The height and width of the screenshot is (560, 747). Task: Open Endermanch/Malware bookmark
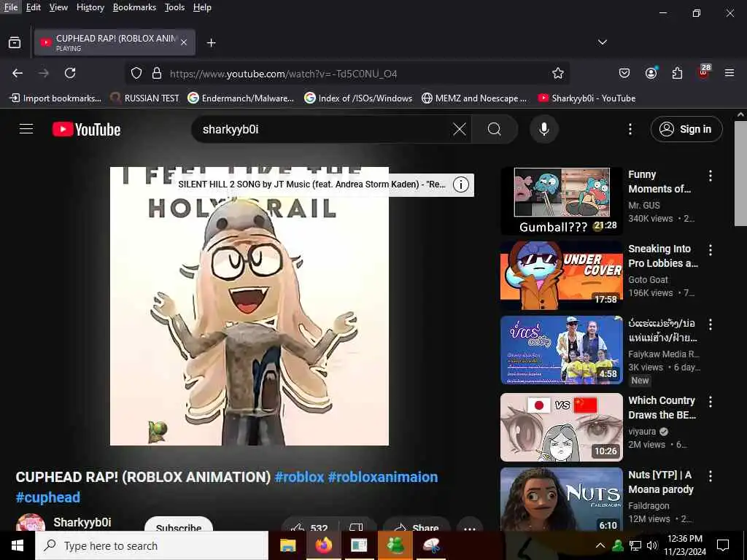point(241,98)
